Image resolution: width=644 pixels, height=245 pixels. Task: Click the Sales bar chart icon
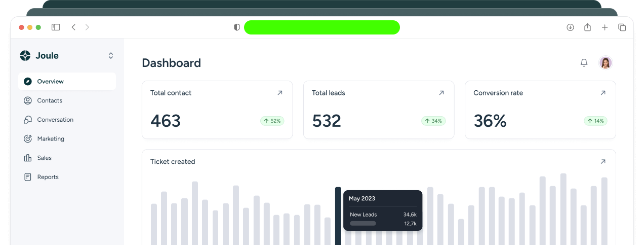point(28,158)
